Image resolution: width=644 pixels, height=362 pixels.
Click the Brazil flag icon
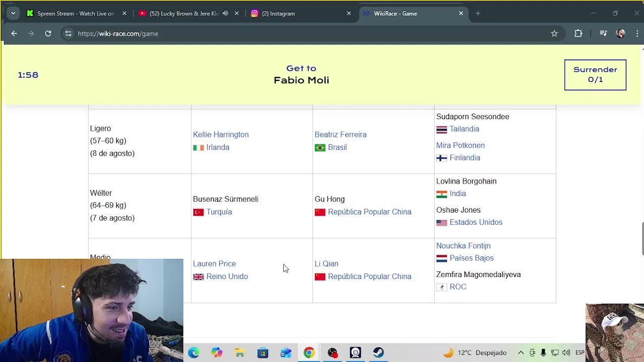pos(320,148)
